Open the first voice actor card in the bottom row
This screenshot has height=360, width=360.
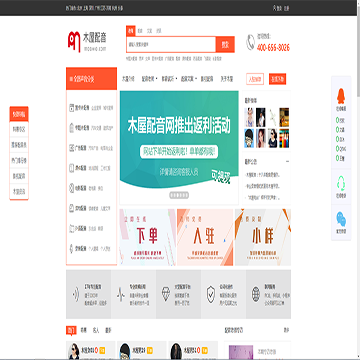tap(91, 350)
